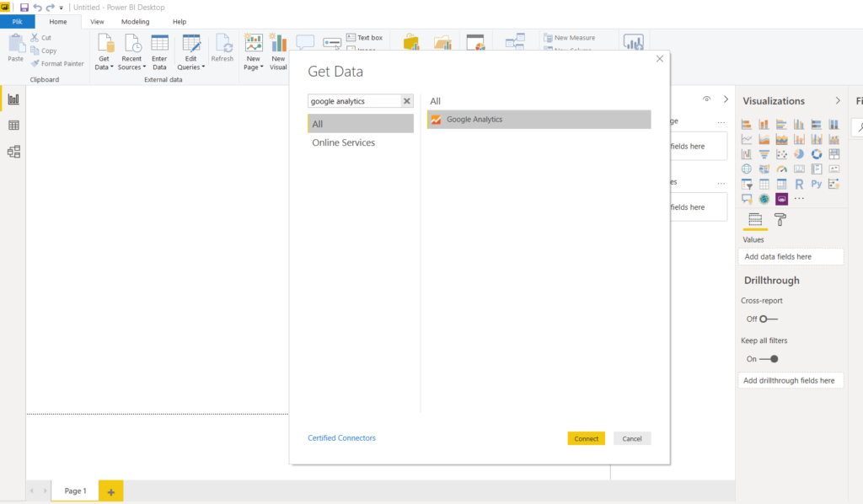863x504 pixels.
Task: Click the google analytics search field
Action: pos(355,101)
